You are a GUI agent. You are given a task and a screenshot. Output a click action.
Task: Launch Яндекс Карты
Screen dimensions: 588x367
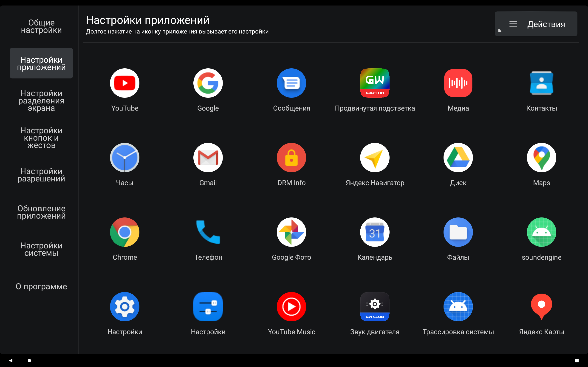point(541,307)
